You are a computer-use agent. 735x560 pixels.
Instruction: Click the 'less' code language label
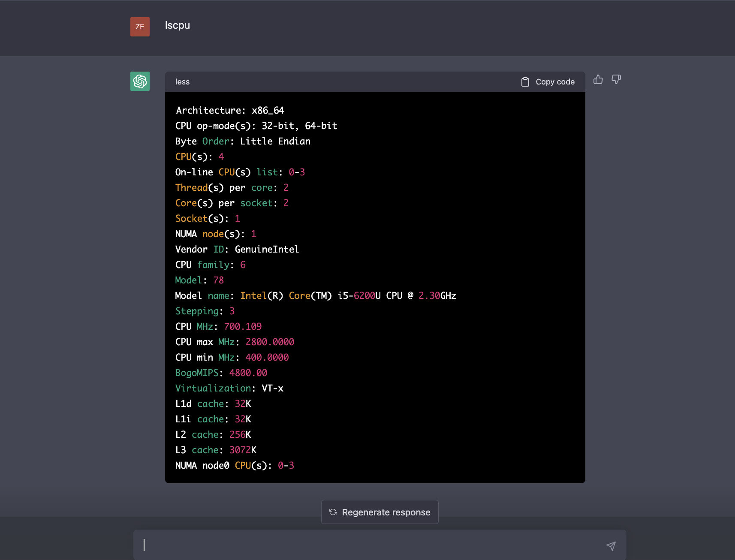tap(182, 82)
